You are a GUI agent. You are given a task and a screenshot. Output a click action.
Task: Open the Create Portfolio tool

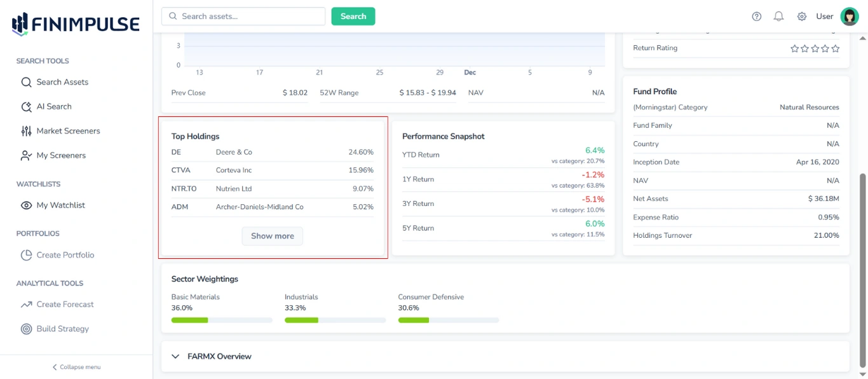tap(65, 254)
